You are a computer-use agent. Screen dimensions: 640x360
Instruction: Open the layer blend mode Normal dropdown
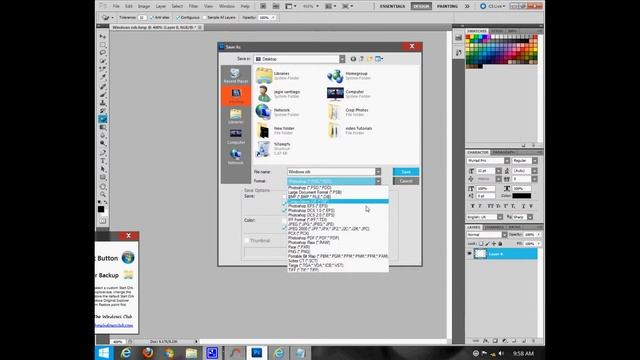504,235
